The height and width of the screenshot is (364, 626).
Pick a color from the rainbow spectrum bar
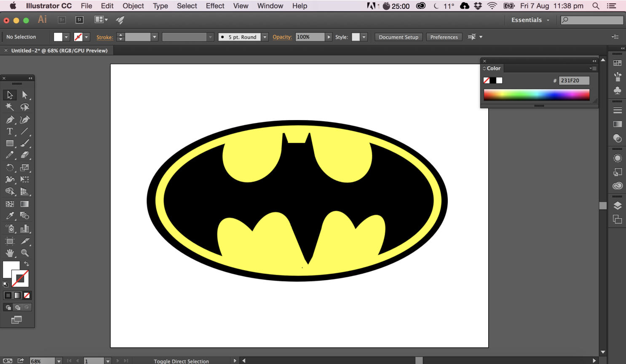(536, 95)
